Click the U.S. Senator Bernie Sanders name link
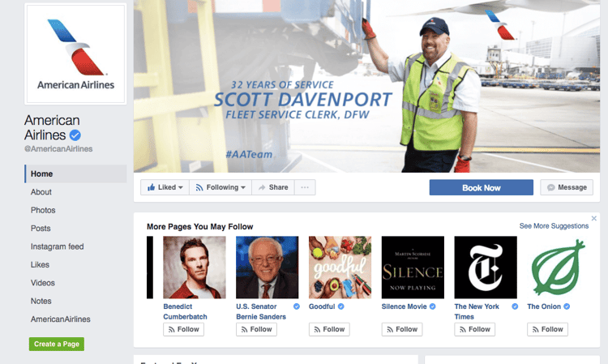608x364 pixels. pyautogui.click(x=260, y=311)
